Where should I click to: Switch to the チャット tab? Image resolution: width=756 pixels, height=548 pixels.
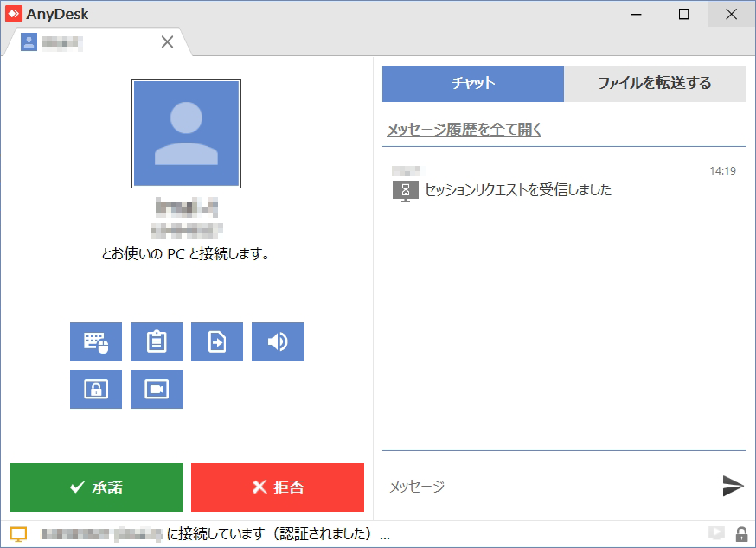pos(472,83)
